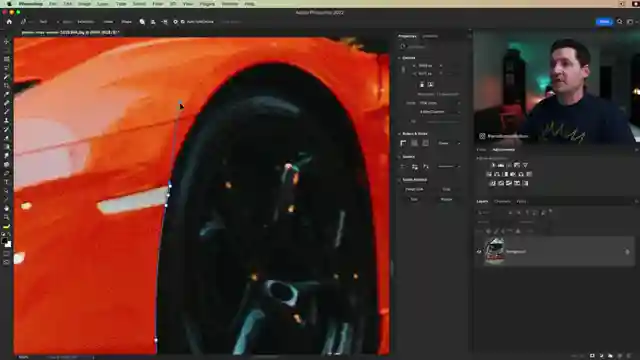640x360 pixels.
Task: Select the Clone Stamp tool
Action: click(x=7, y=120)
